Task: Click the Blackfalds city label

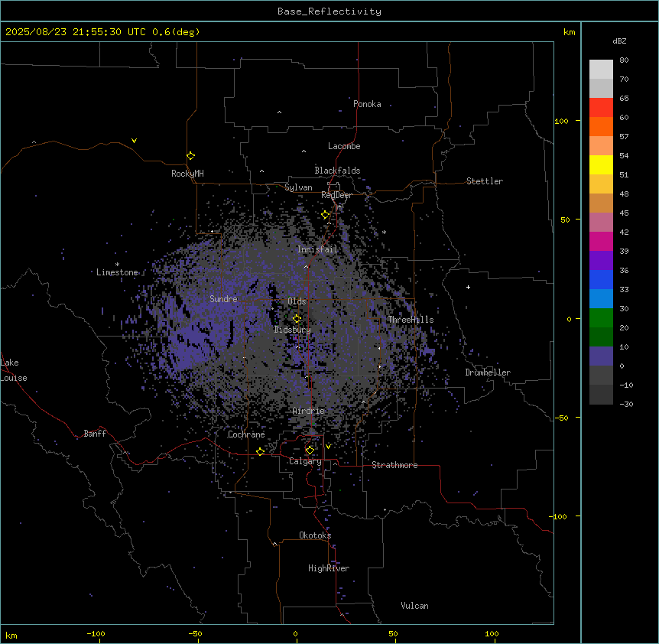Action: coord(337,171)
